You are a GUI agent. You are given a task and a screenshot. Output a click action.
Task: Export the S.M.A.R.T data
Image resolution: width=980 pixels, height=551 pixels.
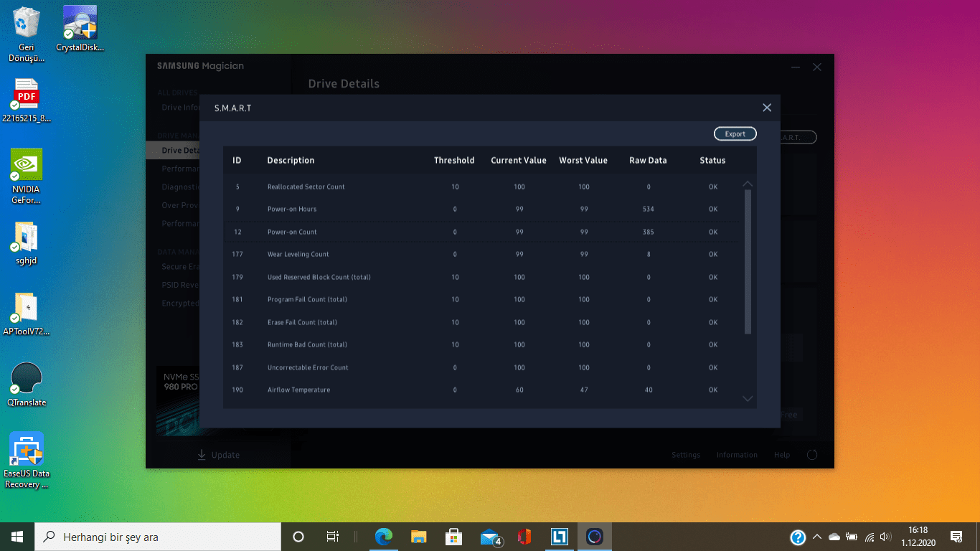(735, 134)
